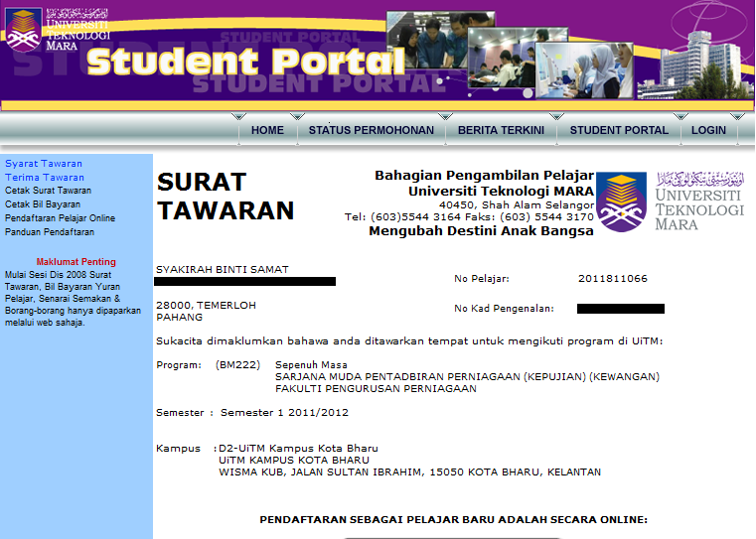Click the No Pelajar label
Screen dimensions: 756x539
482,279
